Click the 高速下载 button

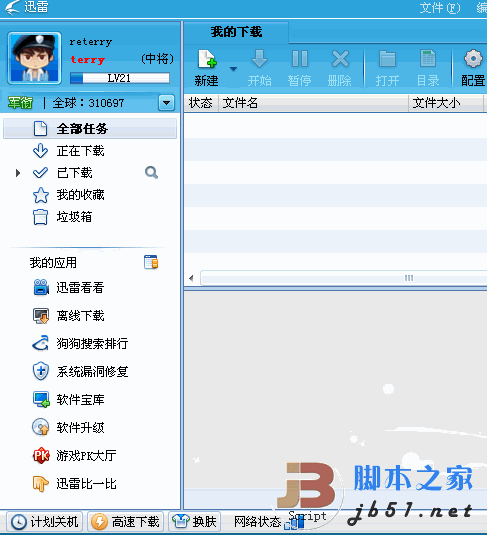click(x=126, y=522)
